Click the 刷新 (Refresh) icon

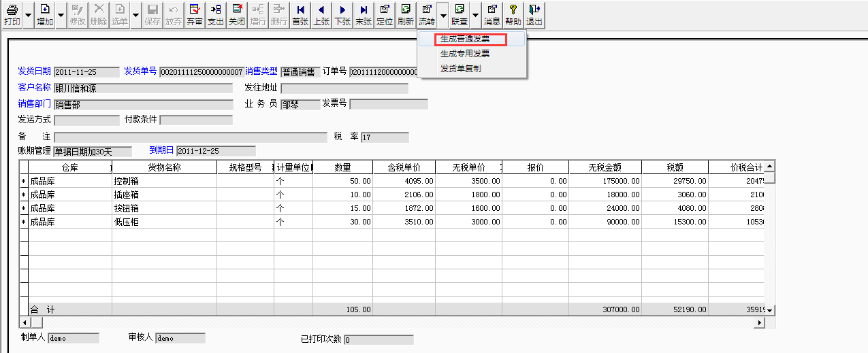pos(406,14)
